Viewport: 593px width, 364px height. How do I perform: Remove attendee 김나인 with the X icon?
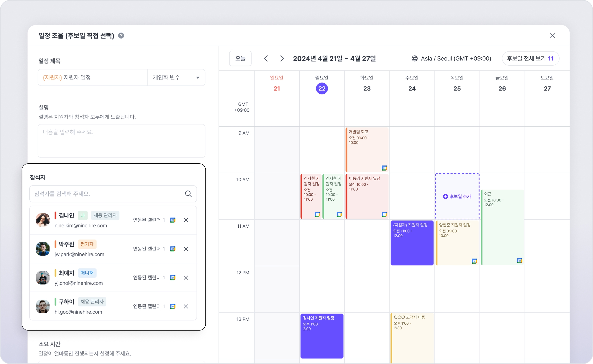click(186, 220)
